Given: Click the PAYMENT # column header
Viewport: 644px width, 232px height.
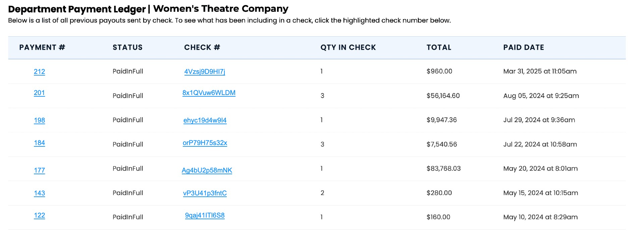Looking at the screenshot, I should 42,47.
